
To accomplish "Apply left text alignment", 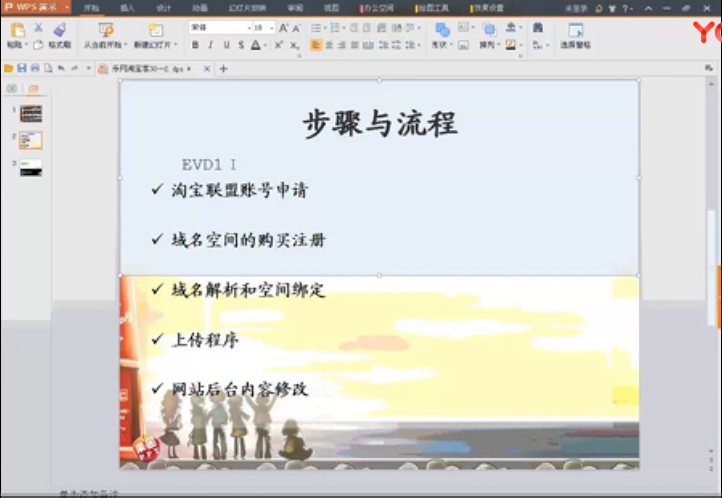I will [315, 45].
